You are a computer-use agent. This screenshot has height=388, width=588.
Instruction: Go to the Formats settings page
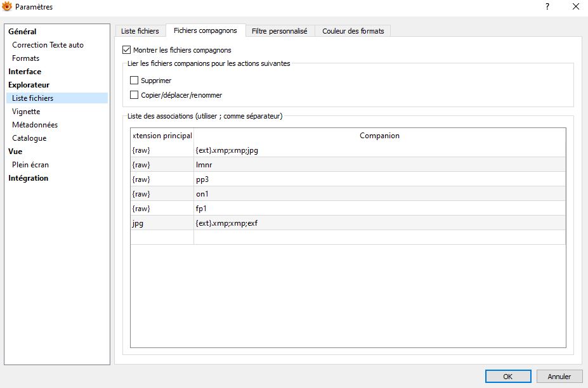[x=25, y=58]
